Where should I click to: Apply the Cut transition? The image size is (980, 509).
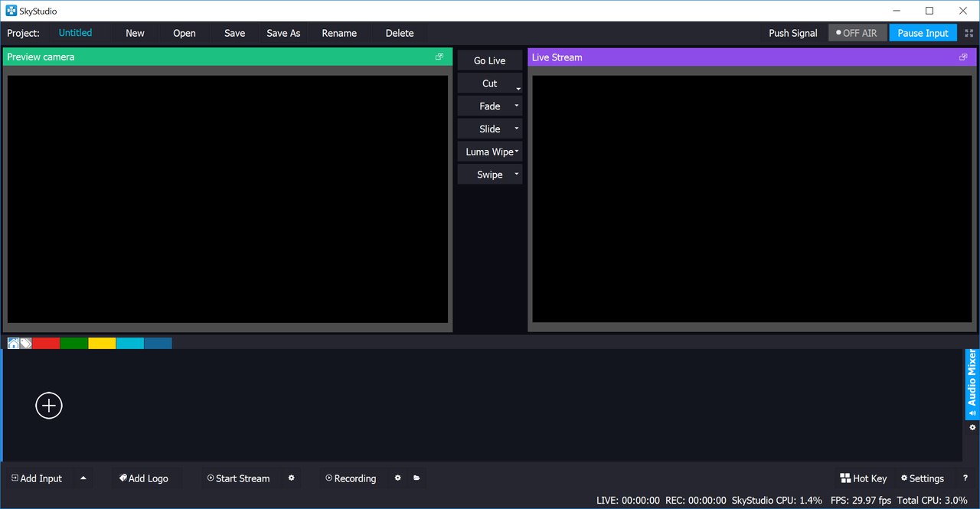489,83
